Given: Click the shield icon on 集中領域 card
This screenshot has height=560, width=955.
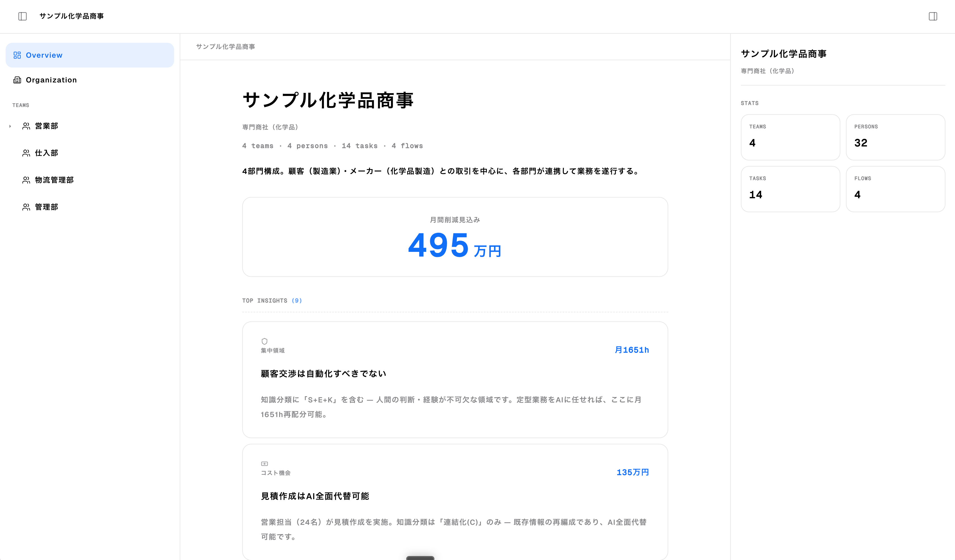Looking at the screenshot, I should (x=265, y=341).
